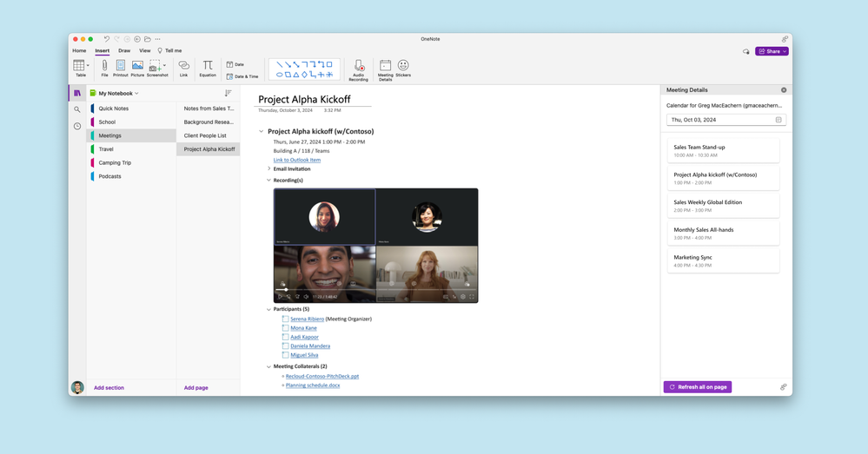Open the shapes gallery rectangle shape

[329, 64]
